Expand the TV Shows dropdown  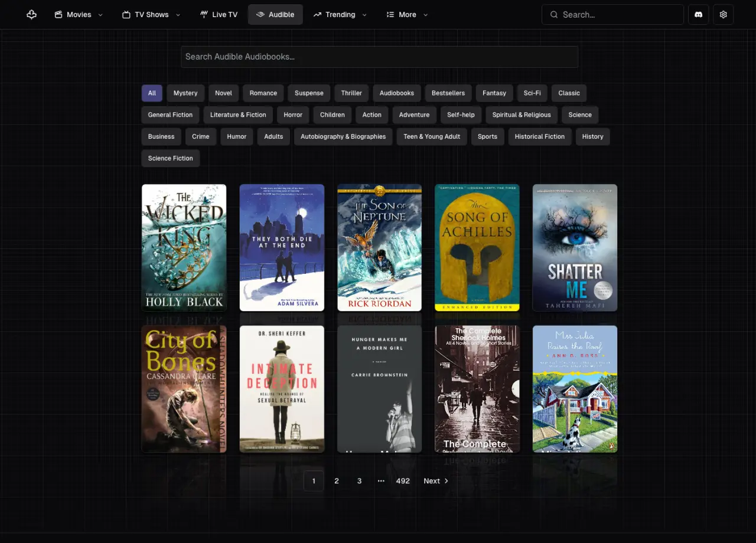point(151,15)
